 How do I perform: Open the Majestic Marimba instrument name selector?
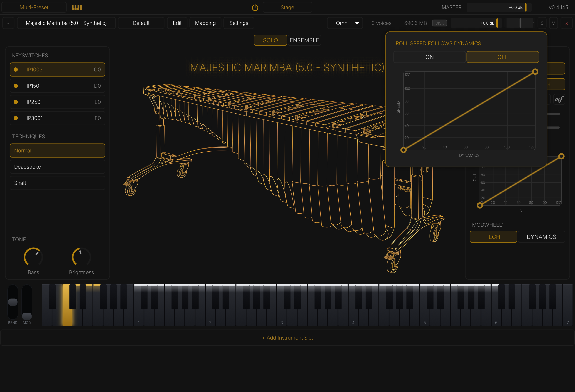click(66, 23)
